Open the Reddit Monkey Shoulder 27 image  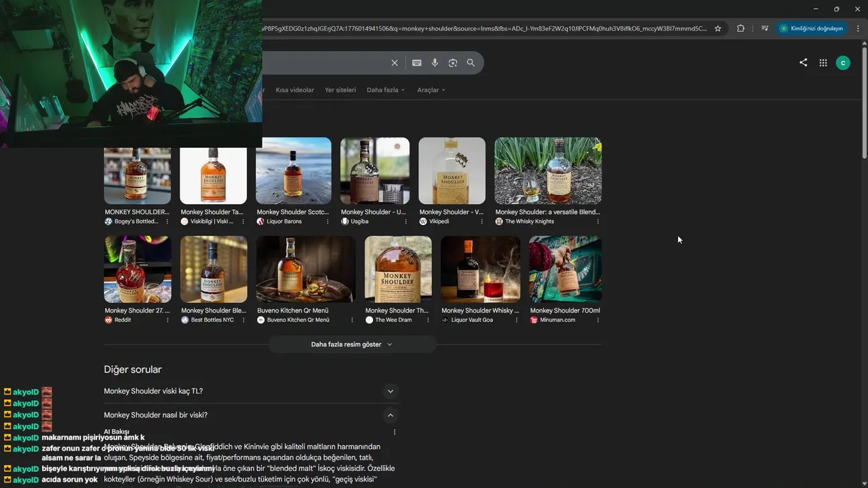tap(138, 269)
